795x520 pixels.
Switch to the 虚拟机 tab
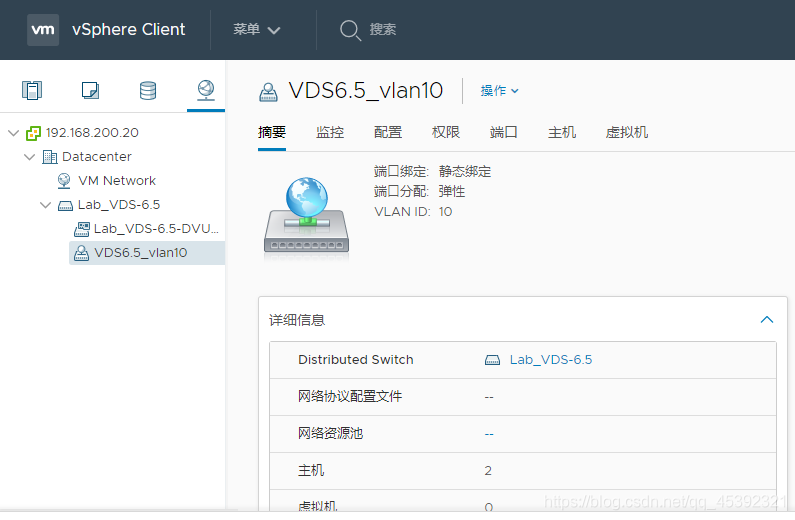627,132
